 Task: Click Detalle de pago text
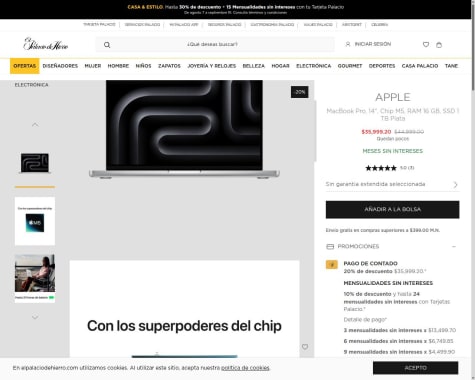tap(365, 320)
